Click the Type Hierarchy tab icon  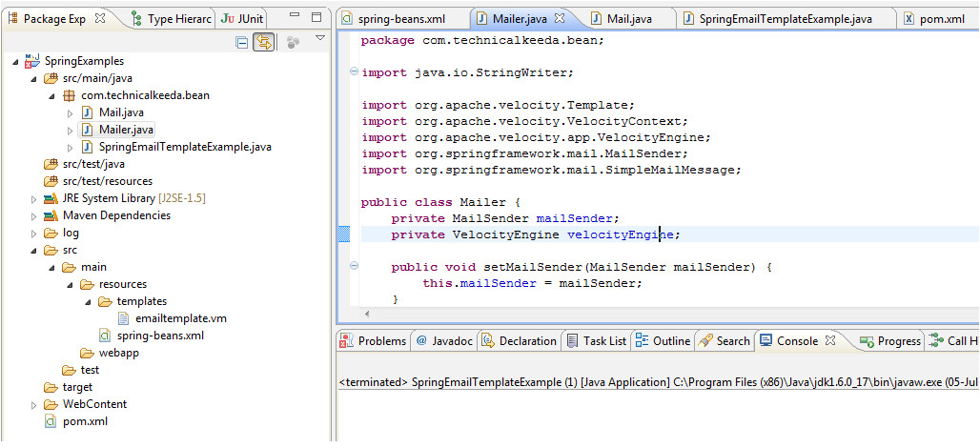point(137,19)
